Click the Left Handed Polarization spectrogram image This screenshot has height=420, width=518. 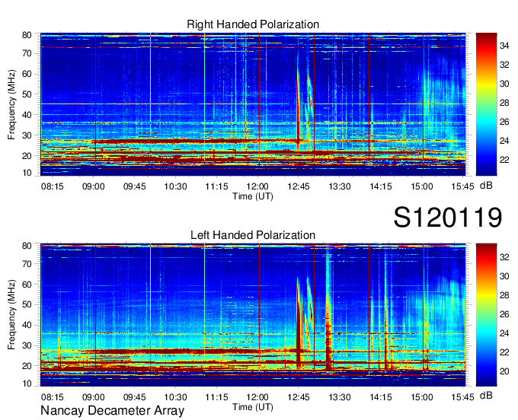[x=253, y=315]
